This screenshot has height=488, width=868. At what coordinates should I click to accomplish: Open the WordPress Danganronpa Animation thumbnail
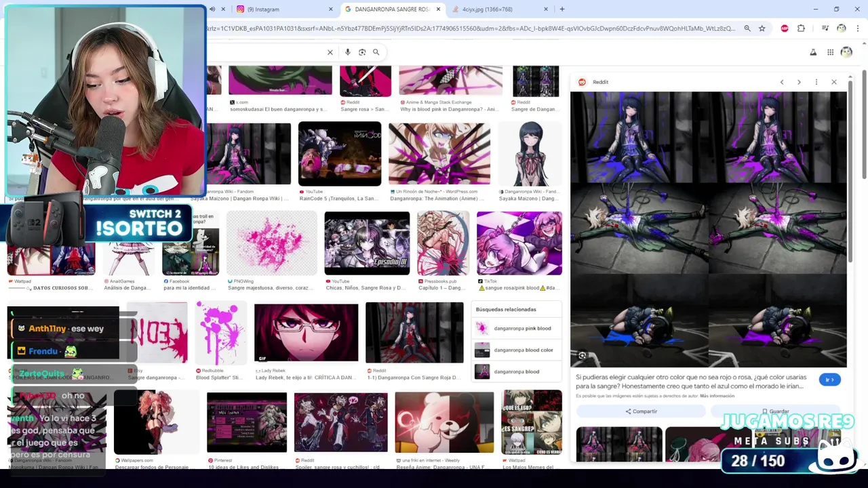[439, 154]
